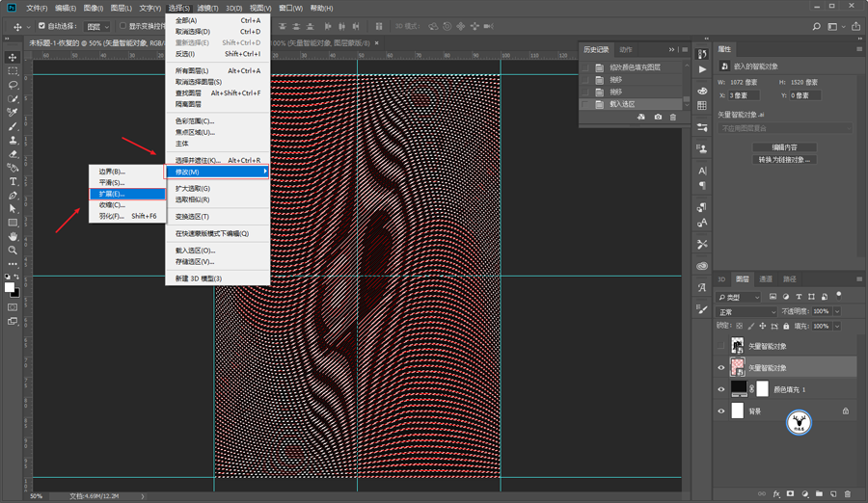Click the 编辑内容 button
The width and height of the screenshot is (868, 503).
tap(784, 147)
